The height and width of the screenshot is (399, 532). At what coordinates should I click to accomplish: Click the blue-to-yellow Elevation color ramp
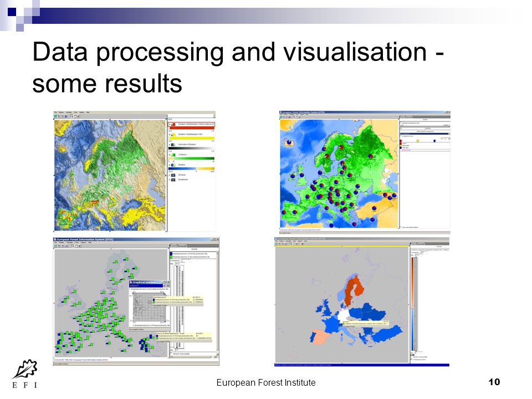pos(191,168)
